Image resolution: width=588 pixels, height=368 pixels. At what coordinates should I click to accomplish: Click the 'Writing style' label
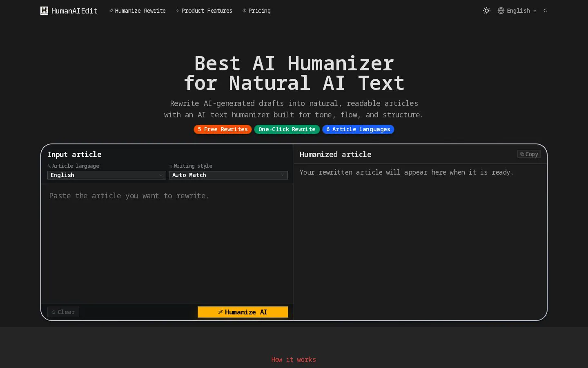point(193,166)
